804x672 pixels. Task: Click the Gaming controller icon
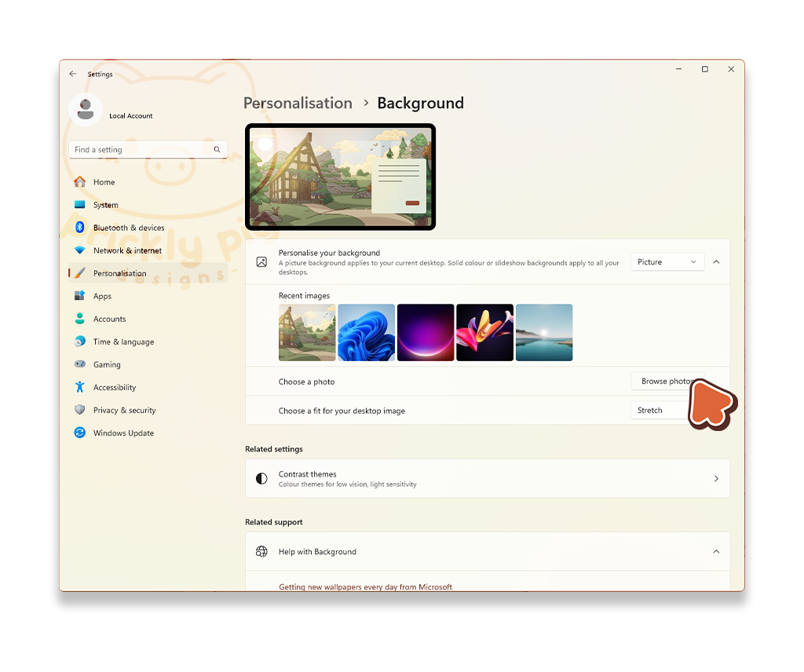click(79, 364)
